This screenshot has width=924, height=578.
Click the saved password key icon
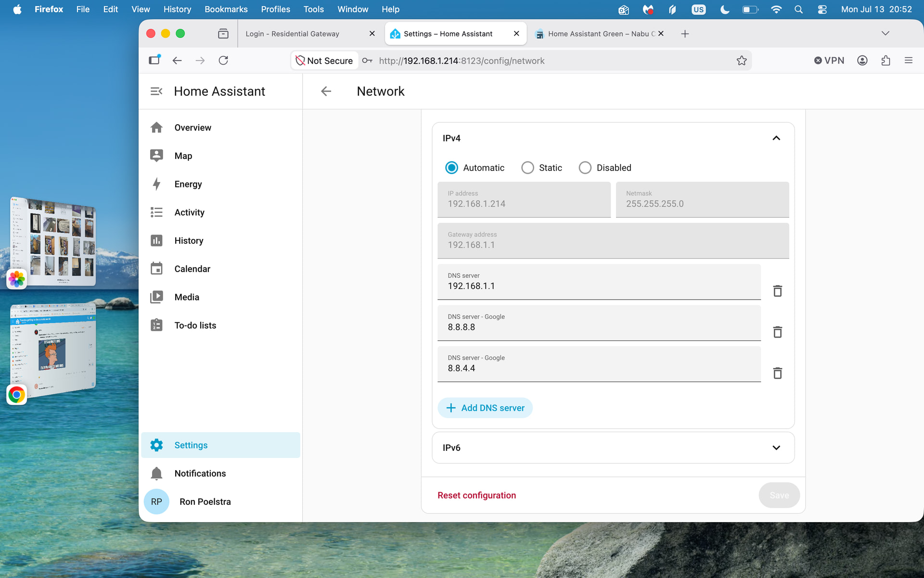pyautogui.click(x=368, y=61)
